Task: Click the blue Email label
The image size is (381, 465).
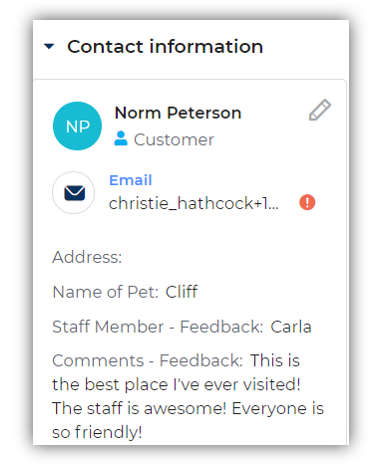Action: pos(131,180)
